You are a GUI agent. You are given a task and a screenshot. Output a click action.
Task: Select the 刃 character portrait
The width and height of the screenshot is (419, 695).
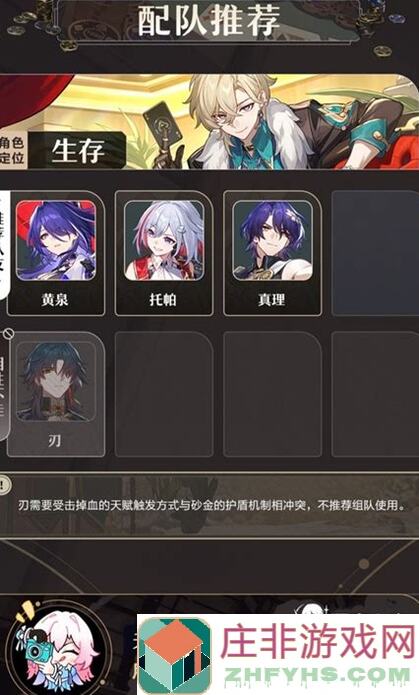click(x=56, y=381)
